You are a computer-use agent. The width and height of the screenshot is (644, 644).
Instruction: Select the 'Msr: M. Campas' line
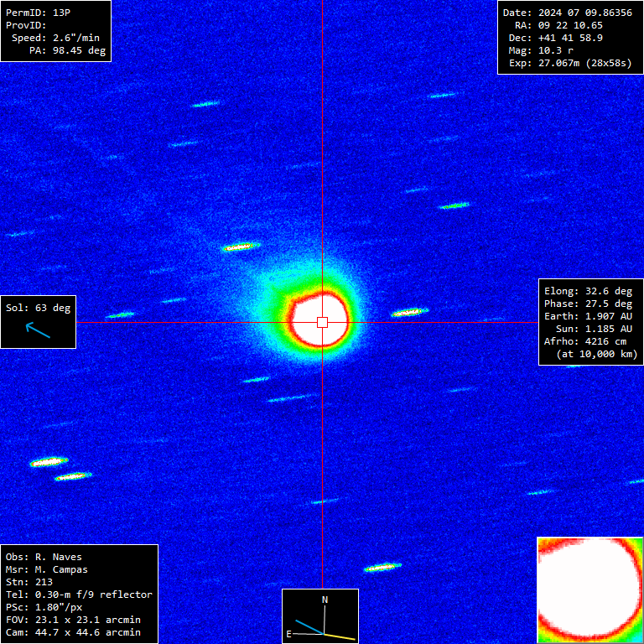(x=47, y=569)
